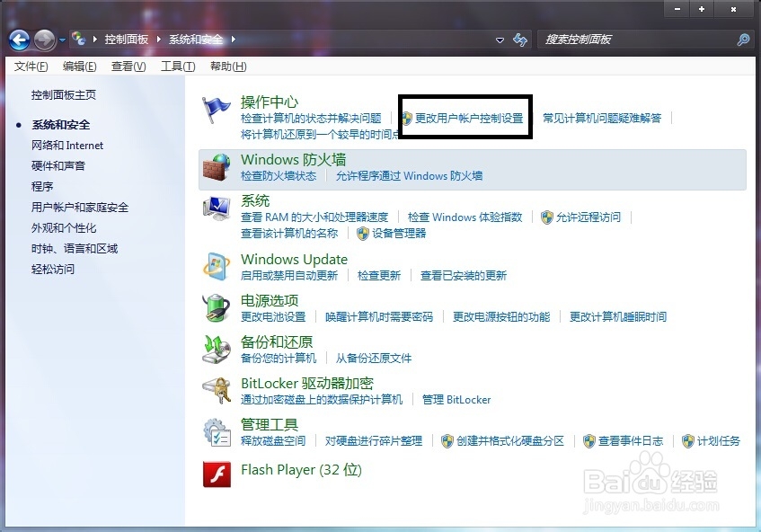761x532 pixels.
Task: Go back with the blue back arrow
Action: (20, 40)
